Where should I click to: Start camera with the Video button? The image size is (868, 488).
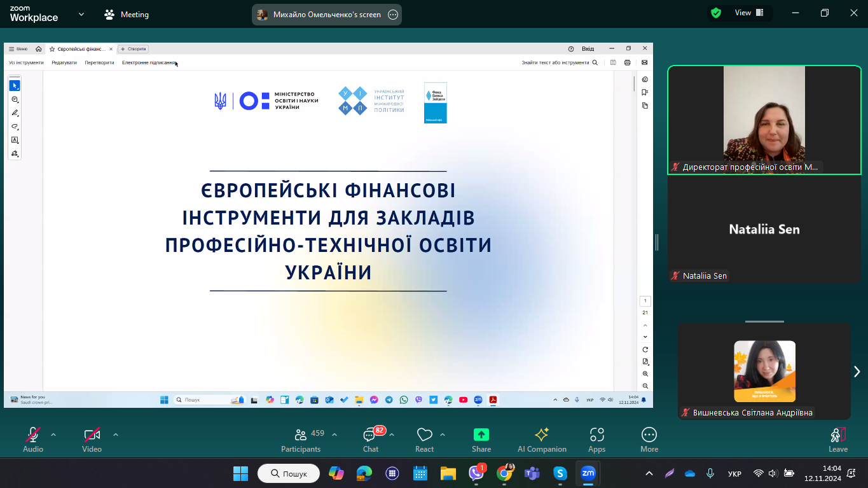point(92,439)
